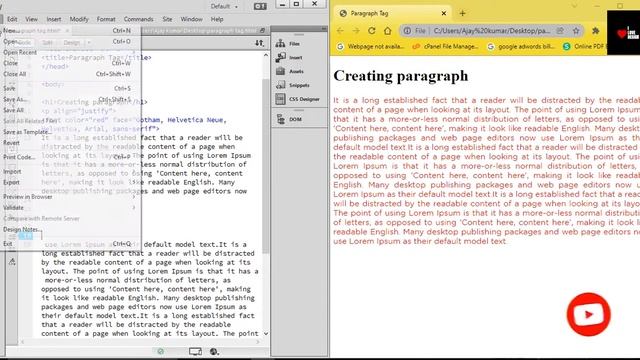Viewport: 640px width, 360px height.
Task: Click the Chrome home button
Action: point(387,31)
